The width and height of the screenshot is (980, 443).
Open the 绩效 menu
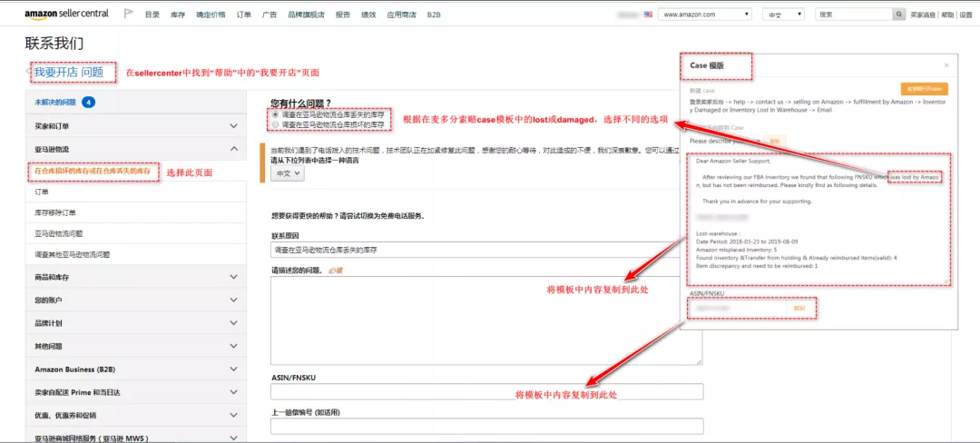368,15
